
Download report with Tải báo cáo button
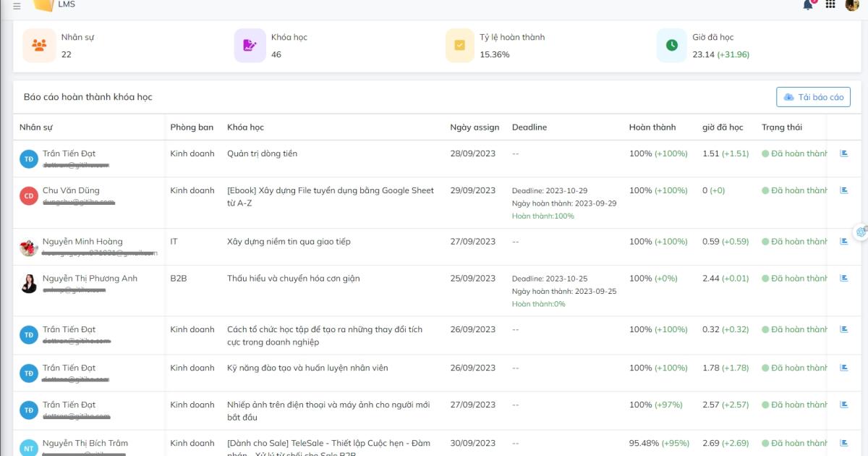[x=813, y=97]
